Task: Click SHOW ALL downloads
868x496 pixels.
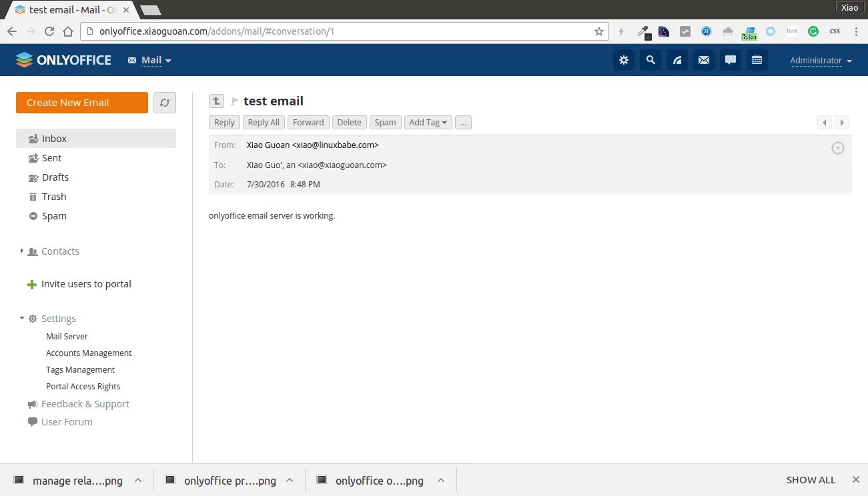Action: point(811,480)
